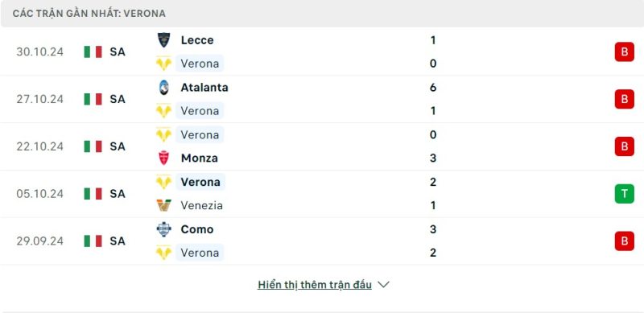
Task: Click red B badge for Como match
Action: 625,241
